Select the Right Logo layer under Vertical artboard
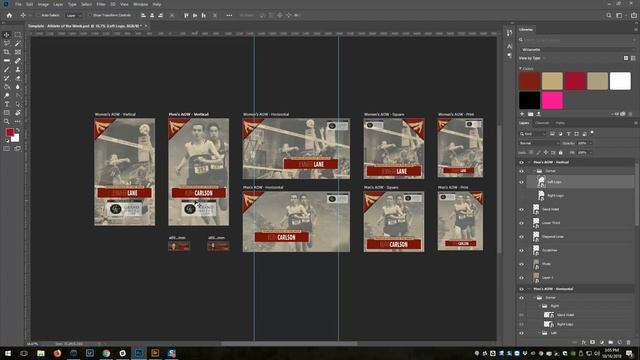Viewport: 640px width, 360px height. (580, 196)
